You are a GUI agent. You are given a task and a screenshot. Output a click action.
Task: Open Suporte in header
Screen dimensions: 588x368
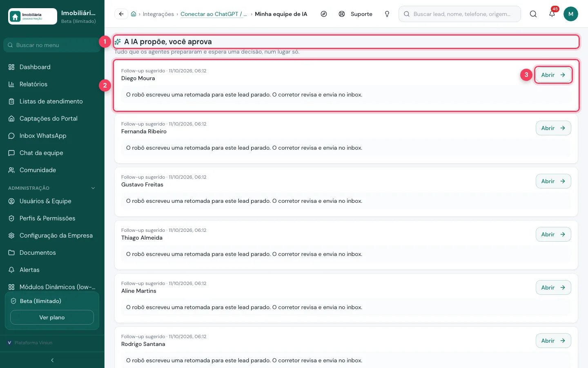(x=356, y=14)
